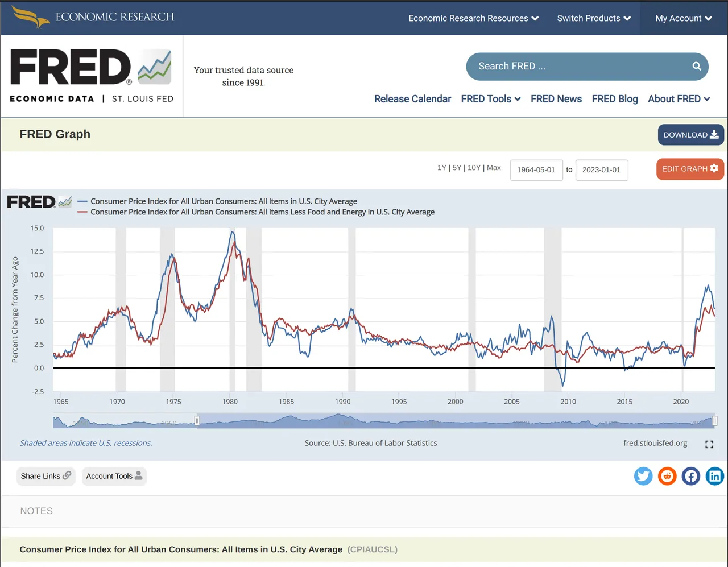728x567 pixels.
Task: Click the St. Louis Fed eagle logo
Action: 31,17
